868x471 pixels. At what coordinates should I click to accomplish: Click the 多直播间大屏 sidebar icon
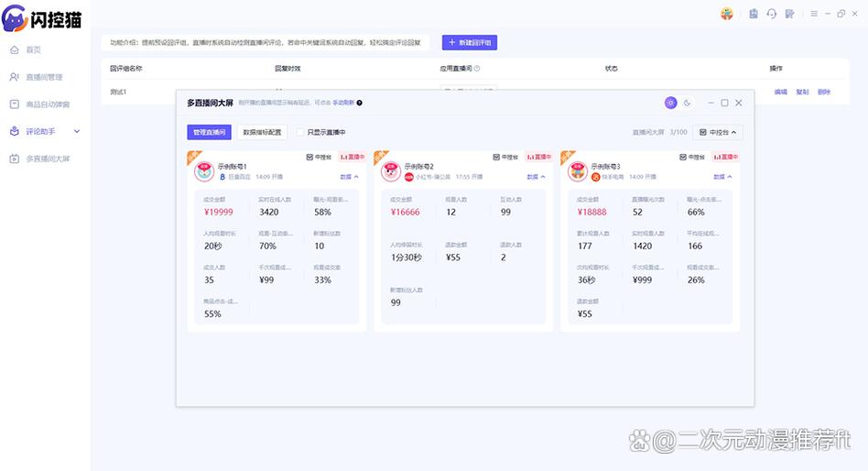[15, 159]
